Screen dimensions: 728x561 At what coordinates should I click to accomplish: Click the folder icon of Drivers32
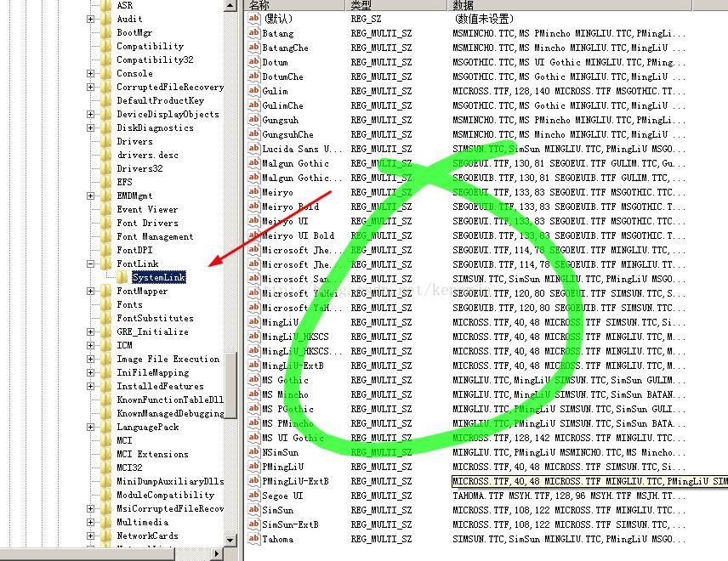[106, 168]
